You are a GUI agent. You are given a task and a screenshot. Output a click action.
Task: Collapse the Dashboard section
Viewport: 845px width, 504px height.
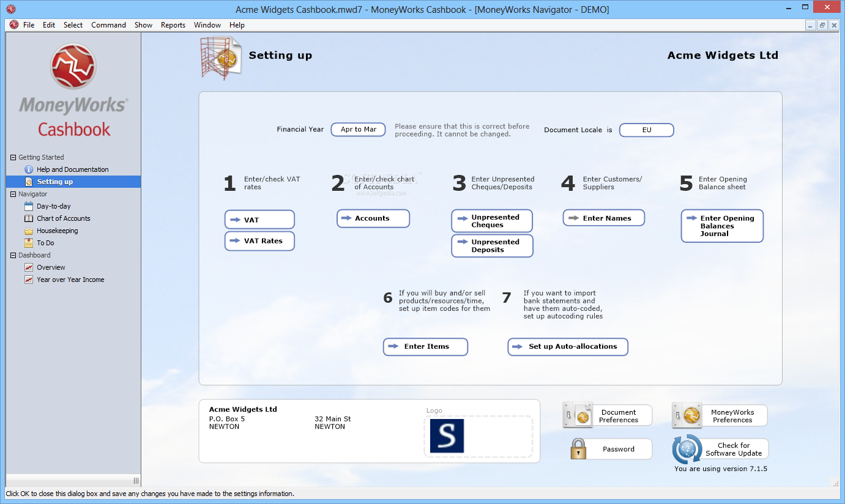(x=13, y=255)
